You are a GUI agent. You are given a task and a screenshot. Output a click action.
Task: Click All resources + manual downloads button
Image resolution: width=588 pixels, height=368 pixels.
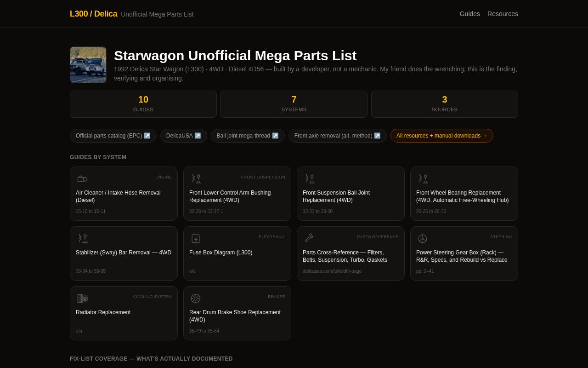(442, 136)
